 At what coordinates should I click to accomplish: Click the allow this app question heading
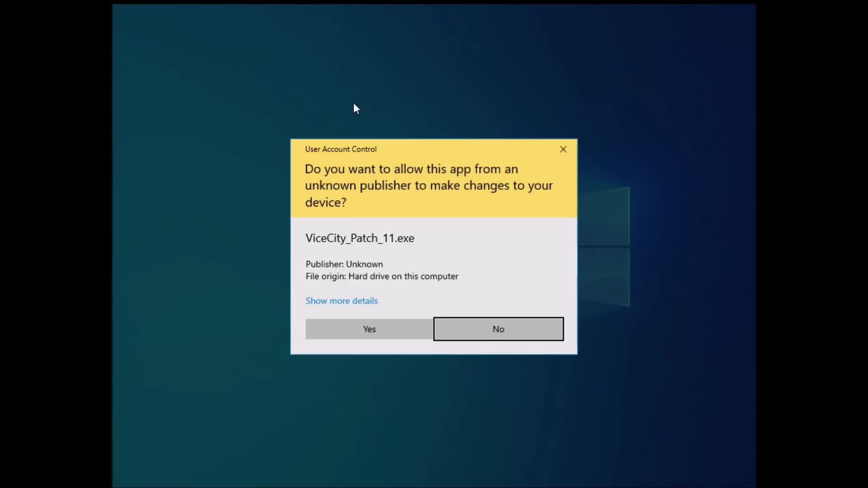(x=429, y=185)
